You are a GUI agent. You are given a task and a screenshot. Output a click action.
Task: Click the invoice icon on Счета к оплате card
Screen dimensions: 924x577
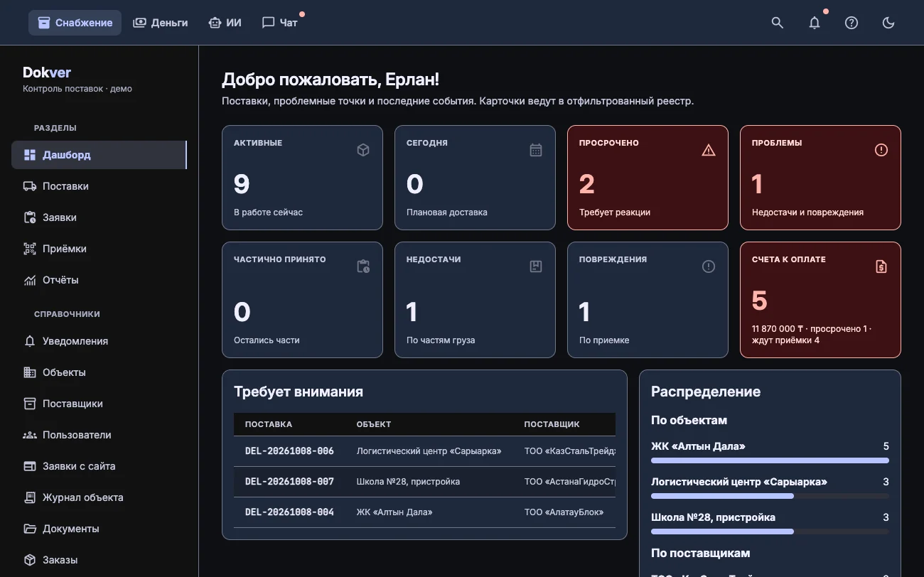coord(881,266)
